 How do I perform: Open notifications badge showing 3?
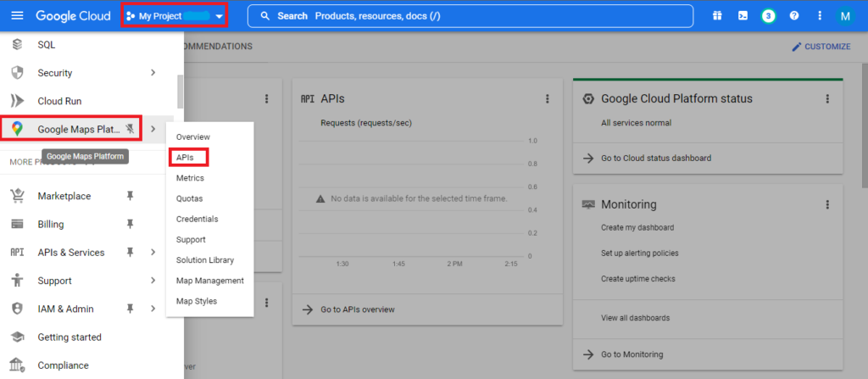click(x=768, y=16)
